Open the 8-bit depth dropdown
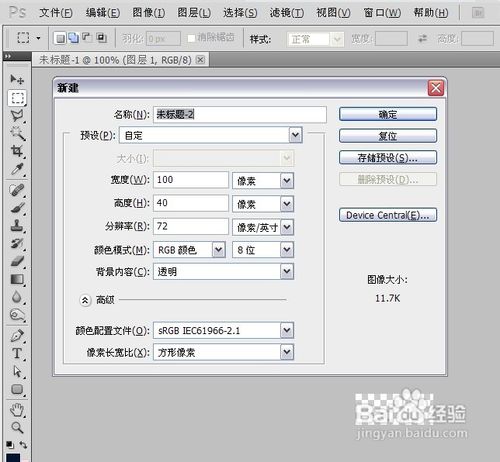500x462 pixels. (x=263, y=250)
